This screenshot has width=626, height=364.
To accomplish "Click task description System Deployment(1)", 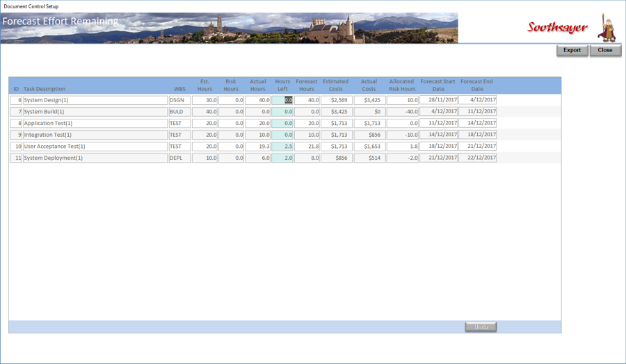I will coord(95,158).
